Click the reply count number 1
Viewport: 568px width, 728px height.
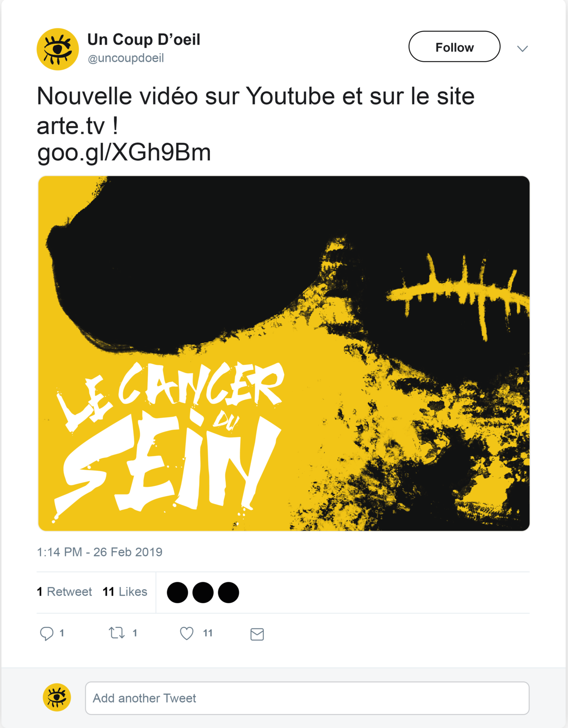[62, 633]
